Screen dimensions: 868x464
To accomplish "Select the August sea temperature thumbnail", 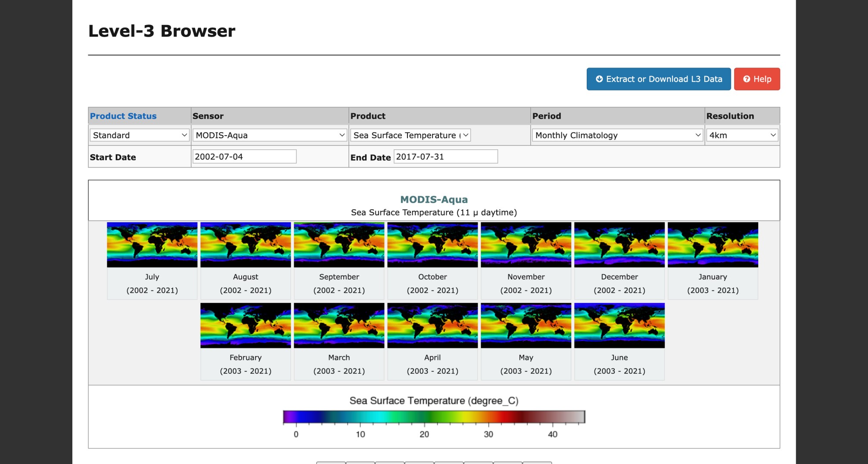I will click(x=246, y=244).
